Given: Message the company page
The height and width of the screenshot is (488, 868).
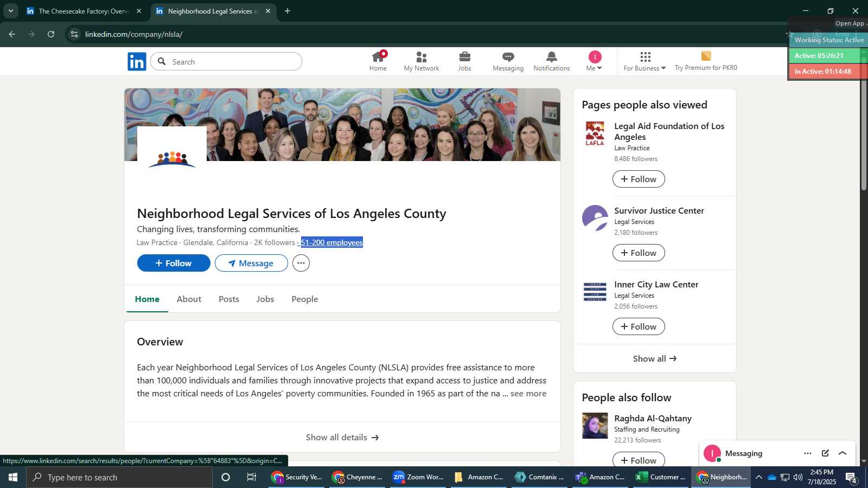Looking at the screenshot, I should (x=251, y=263).
